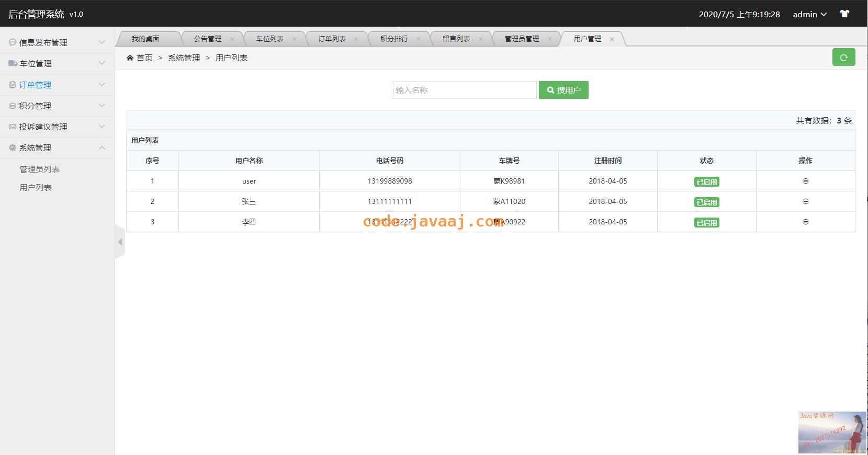Close the 车位列表 tab

295,39
